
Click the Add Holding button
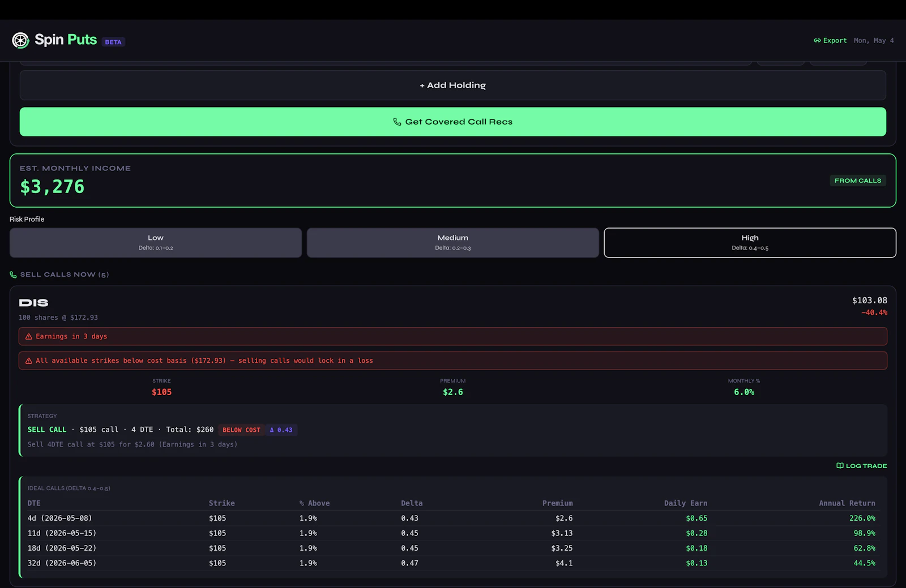(453, 85)
